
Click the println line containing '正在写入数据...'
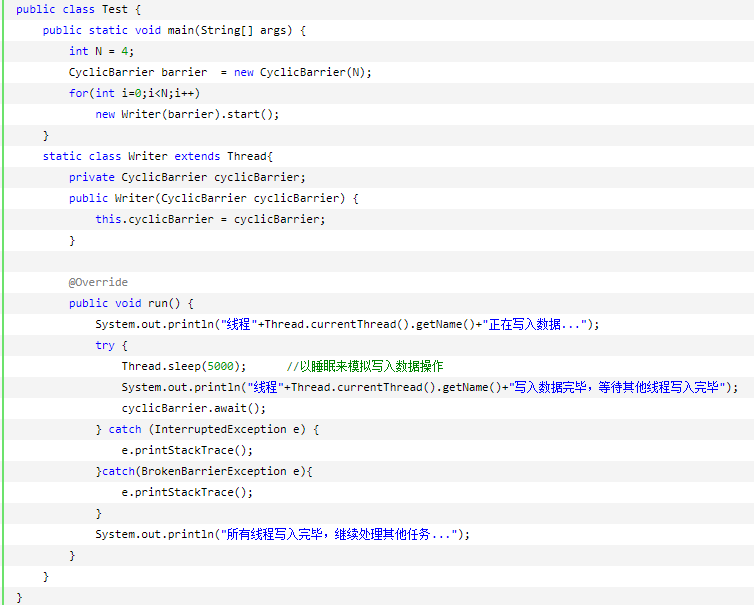coord(347,325)
